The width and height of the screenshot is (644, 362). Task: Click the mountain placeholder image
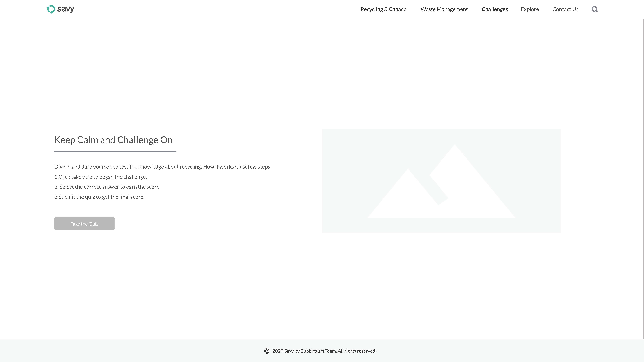pos(441,181)
